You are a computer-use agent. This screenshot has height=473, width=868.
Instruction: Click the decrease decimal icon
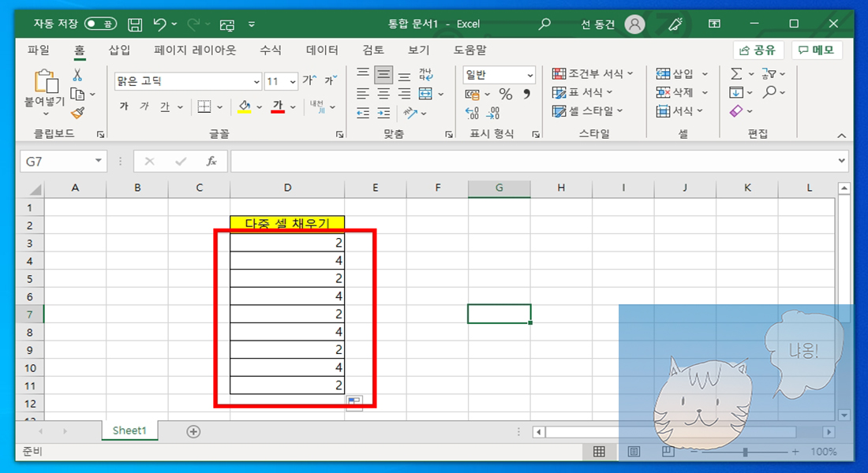(x=493, y=114)
